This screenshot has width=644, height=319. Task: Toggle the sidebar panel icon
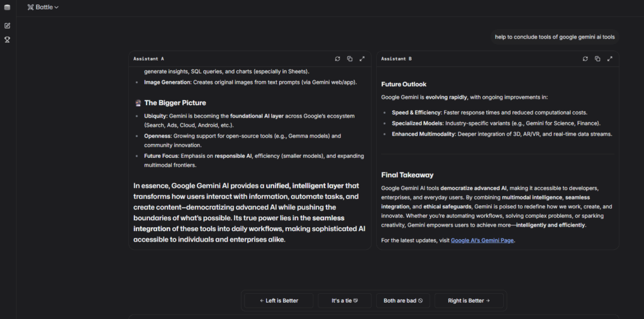coord(8,7)
